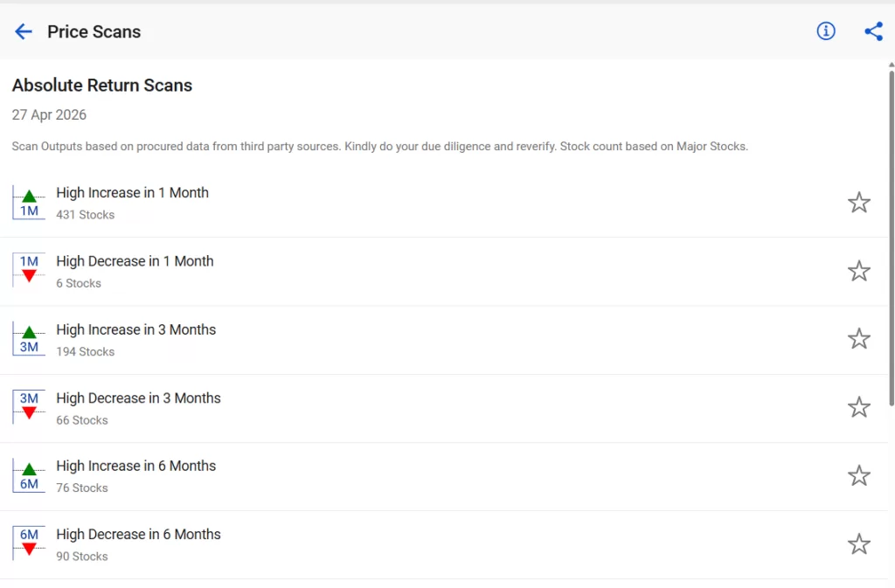View the 90 Stocks High Decrease list
The width and height of the screenshot is (895, 588).
(82, 557)
